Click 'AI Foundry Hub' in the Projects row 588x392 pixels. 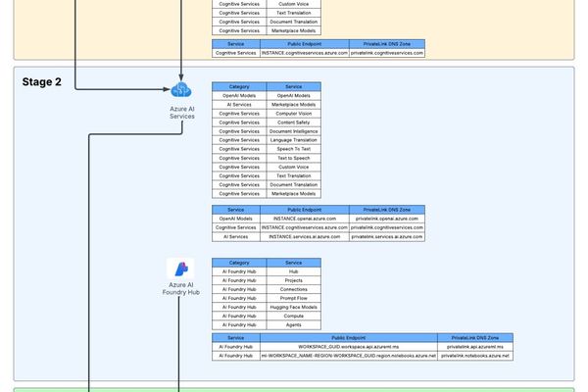pos(239,280)
